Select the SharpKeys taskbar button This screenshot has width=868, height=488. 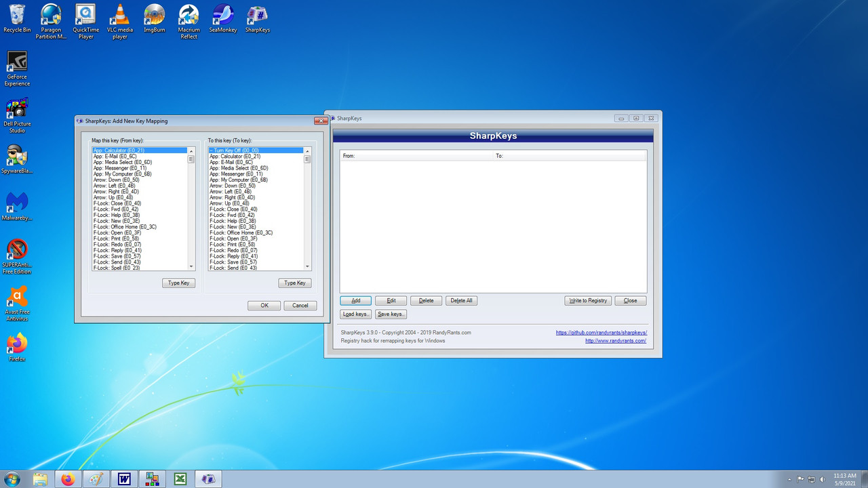208,479
